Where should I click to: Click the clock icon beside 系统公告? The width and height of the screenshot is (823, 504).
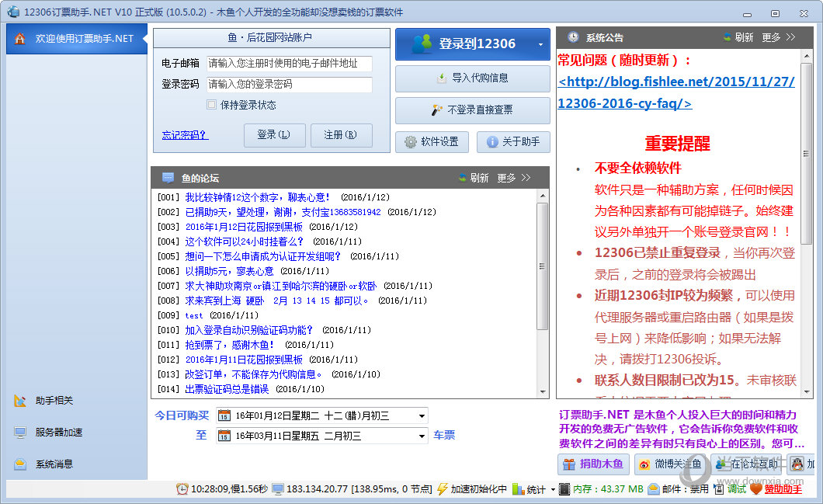point(573,37)
